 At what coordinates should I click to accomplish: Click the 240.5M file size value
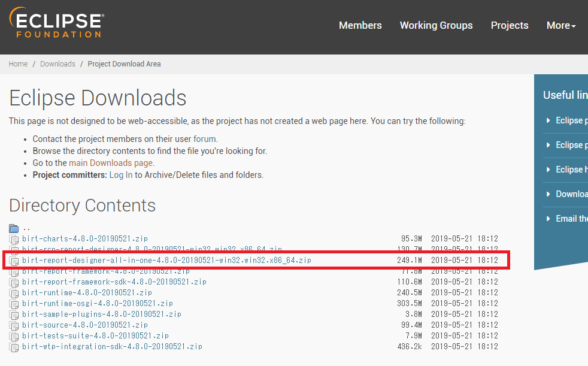(x=410, y=292)
